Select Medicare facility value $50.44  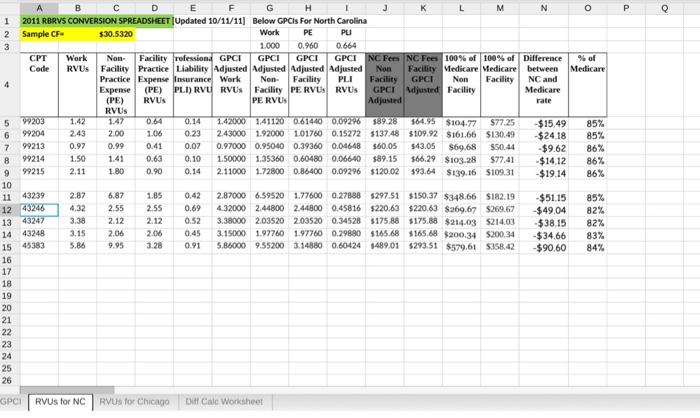[x=500, y=147]
